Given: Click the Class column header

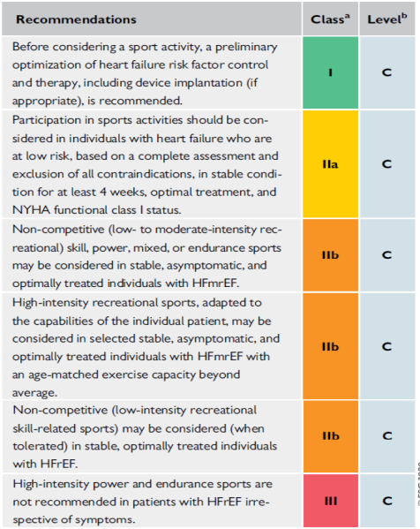Looking at the screenshot, I should (330, 19).
